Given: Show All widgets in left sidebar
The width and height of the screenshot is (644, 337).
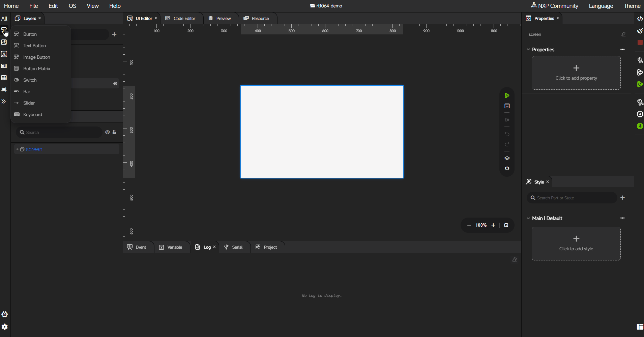Looking at the screenshot, I should tap(4, 19).
